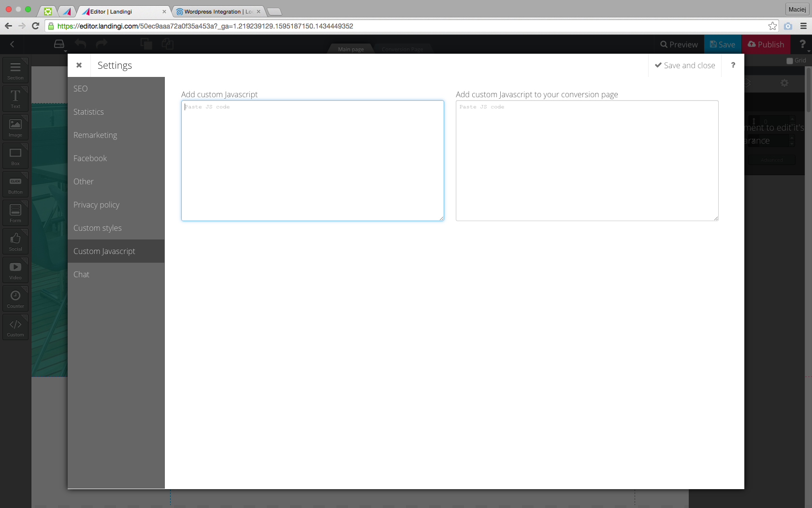Select Custom Javascript settings section
This screenshot has height=508, width=812.
pos(116,251)
